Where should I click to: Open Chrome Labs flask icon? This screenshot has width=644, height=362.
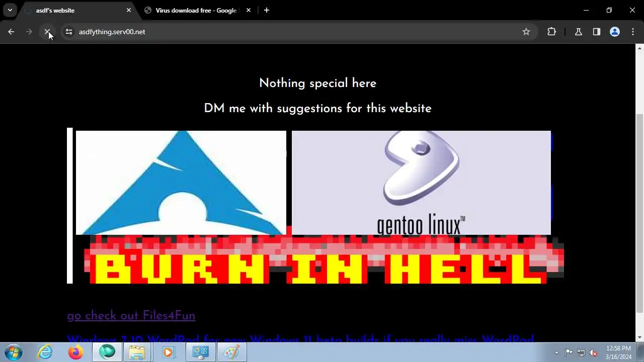579,32
